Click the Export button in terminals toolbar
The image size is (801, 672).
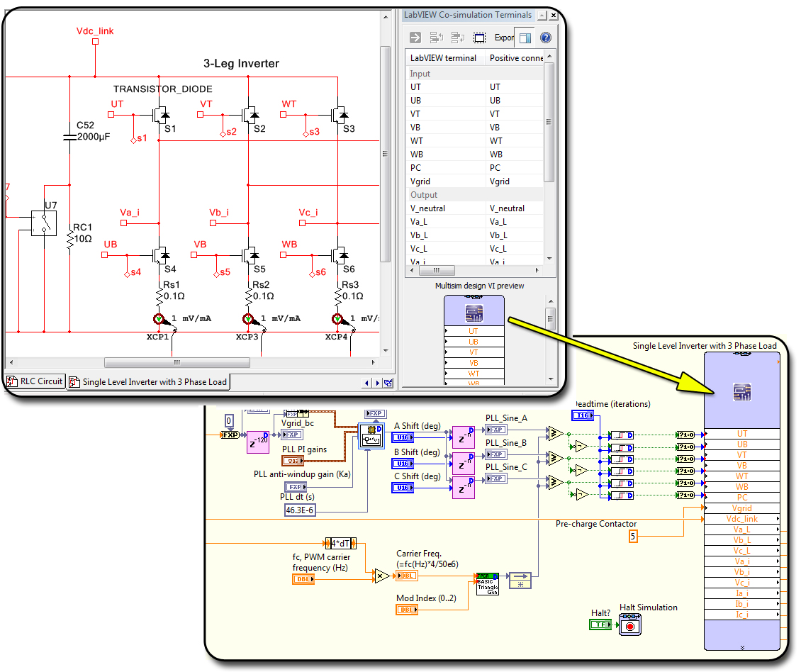[x=504, y=38]
